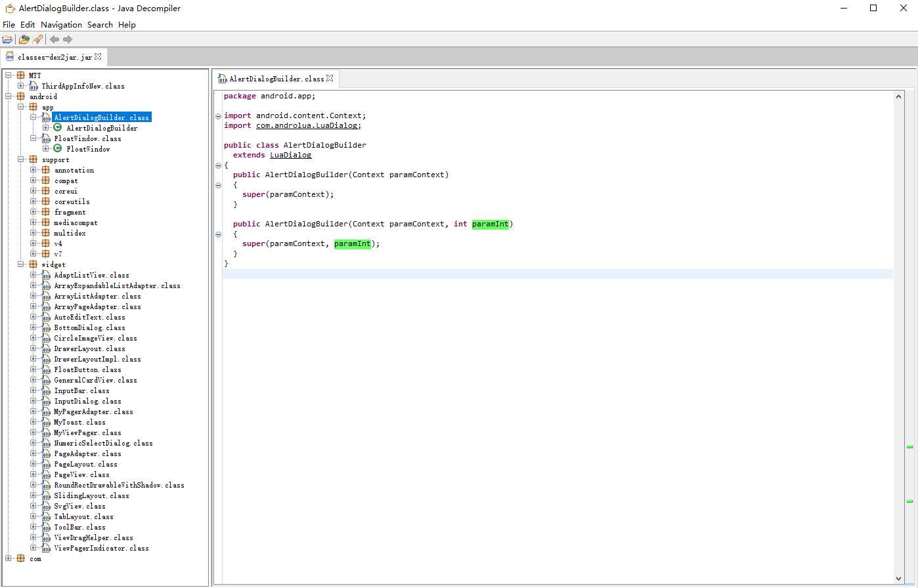918x588 pixels.
Task: Close the classes-dex2jar.jar tab
Action: [x=98, y=56]
